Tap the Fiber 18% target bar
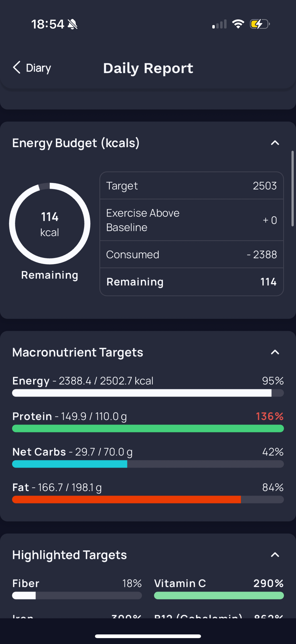 pyautogui.click(x=77, y=596)
